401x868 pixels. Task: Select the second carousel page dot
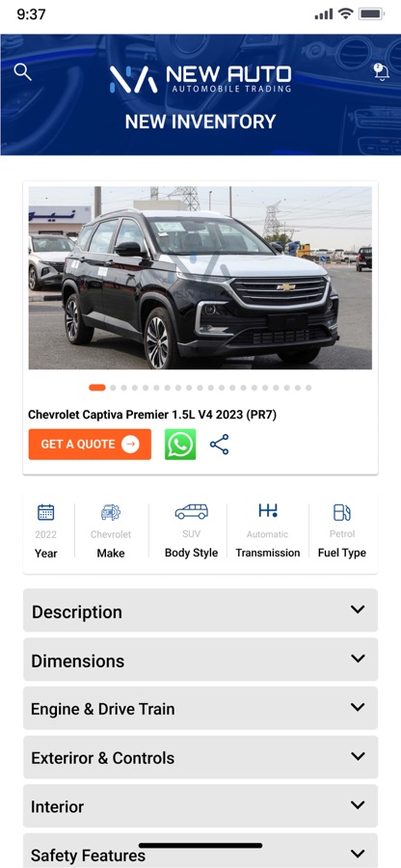[114, 388]
